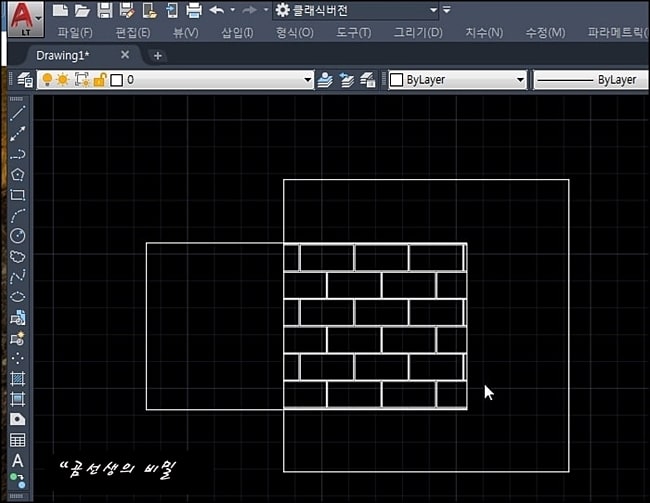Select the Construction Line tool
This screenshot has width=650, height=503.
[17, 134]
